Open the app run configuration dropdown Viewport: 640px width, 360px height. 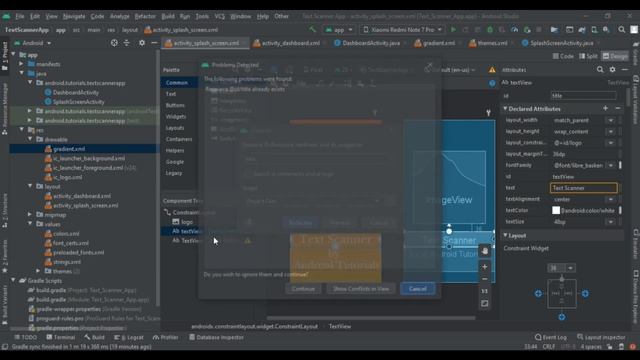339,30
